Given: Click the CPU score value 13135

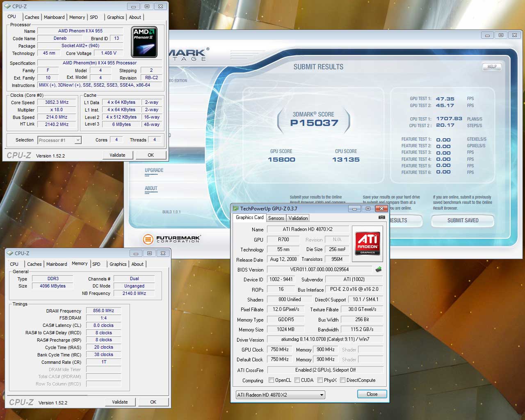Looking at the screenshot, I should pos(346,160).
